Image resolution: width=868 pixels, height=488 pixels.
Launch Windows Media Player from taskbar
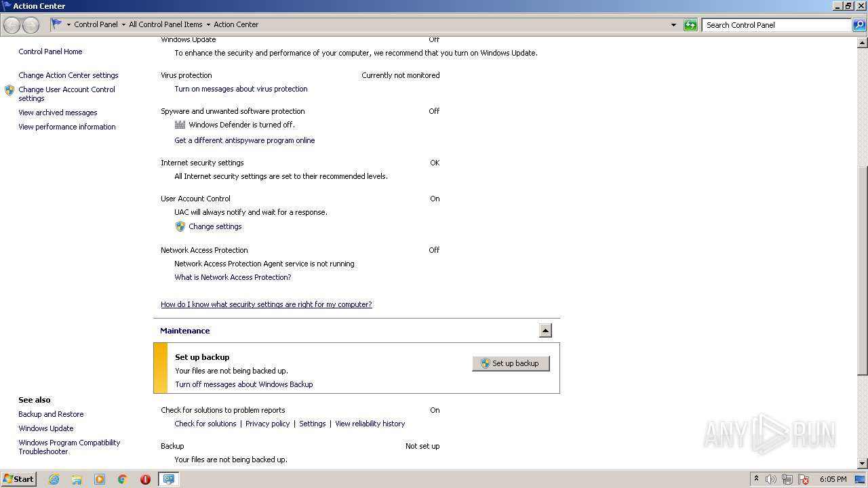tap(100, 479)
